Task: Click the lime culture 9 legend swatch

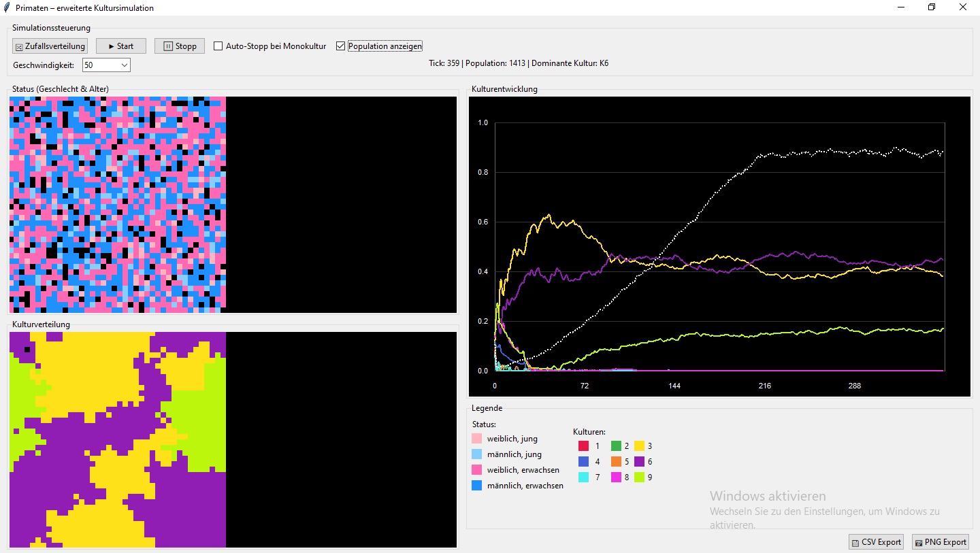Action: click(x=639, y=477)
